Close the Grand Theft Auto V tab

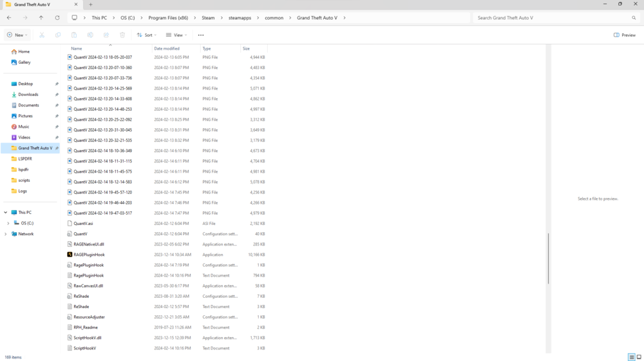(x=76, y=5)
